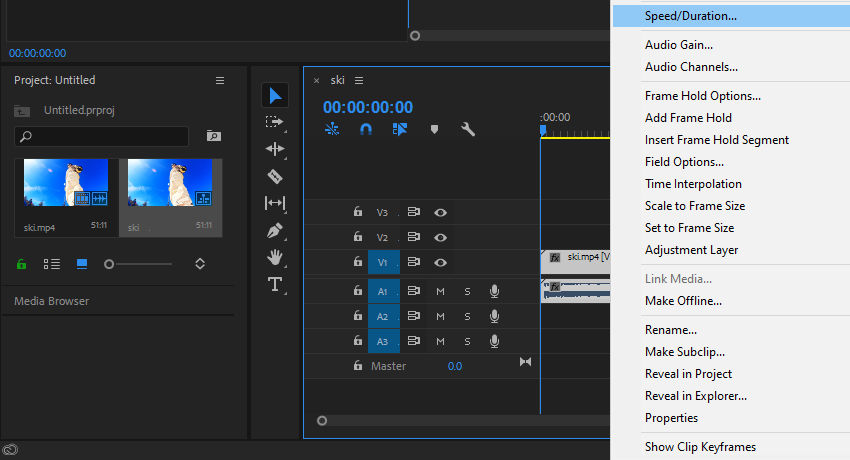Solo the A2 audio track
Viewport: 850px width, 460px height.
pyautogui.click(x=467, y=316)
